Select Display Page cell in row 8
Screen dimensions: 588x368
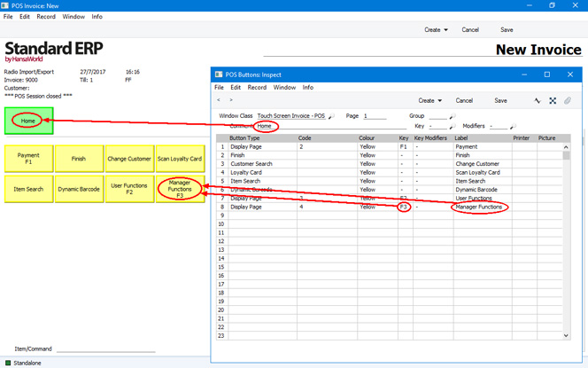click(x=262, y=207)
